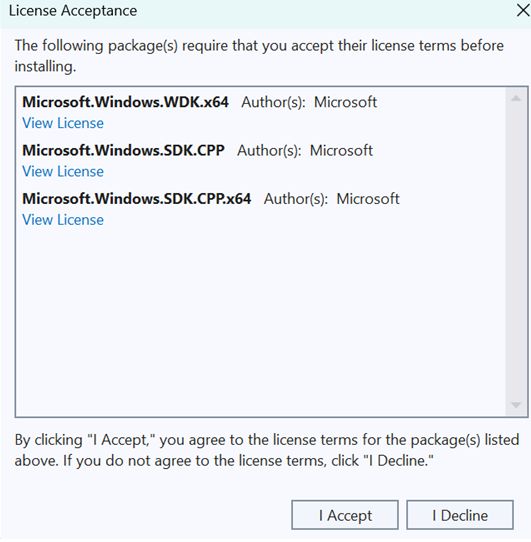531x542 pixels.
Task: Open View License for Microsoft.Windows.WDK.x64
Action: [63, 123]
